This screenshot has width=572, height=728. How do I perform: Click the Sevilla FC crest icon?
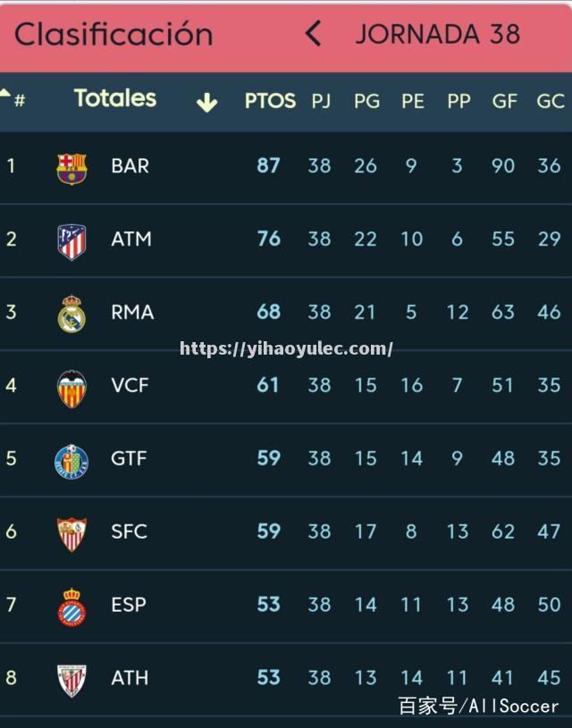coord(71,534)
